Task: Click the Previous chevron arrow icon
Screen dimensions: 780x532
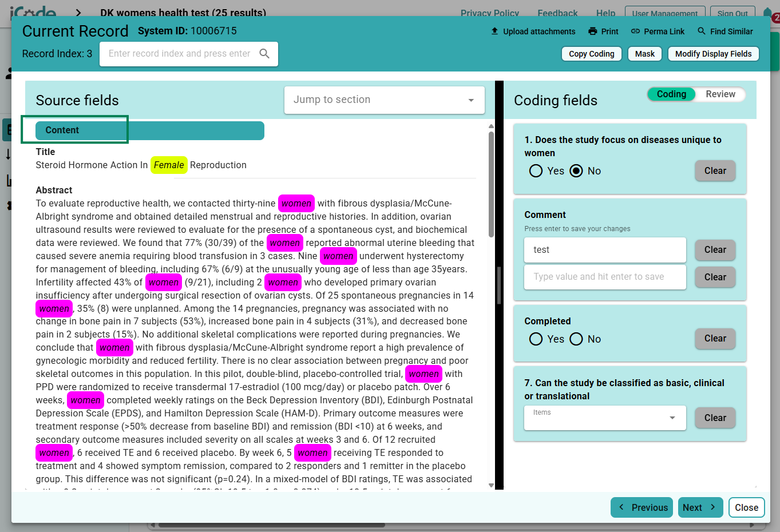Action: coord(621,507)
